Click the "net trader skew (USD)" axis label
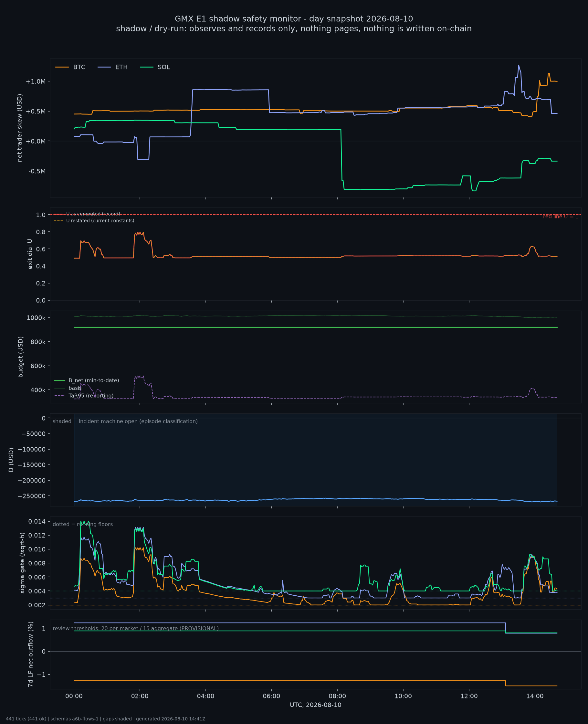Viewport: 588px width, 724px height. click(x=20, y=128)
